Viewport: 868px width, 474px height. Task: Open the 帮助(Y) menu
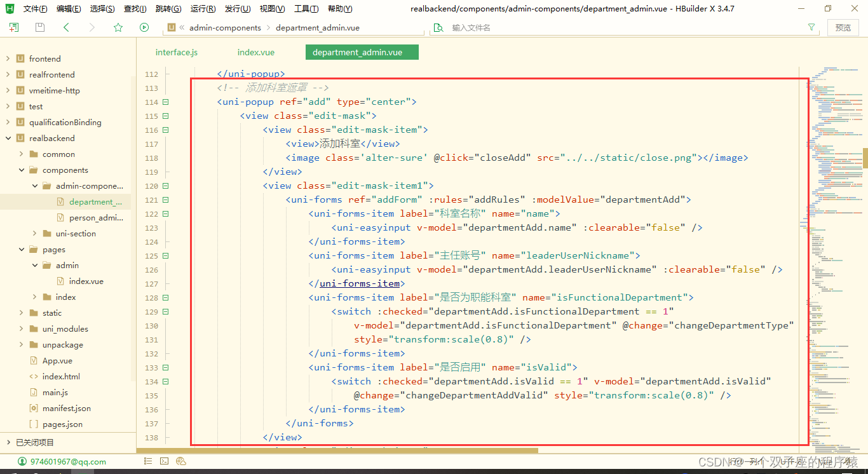340,9
